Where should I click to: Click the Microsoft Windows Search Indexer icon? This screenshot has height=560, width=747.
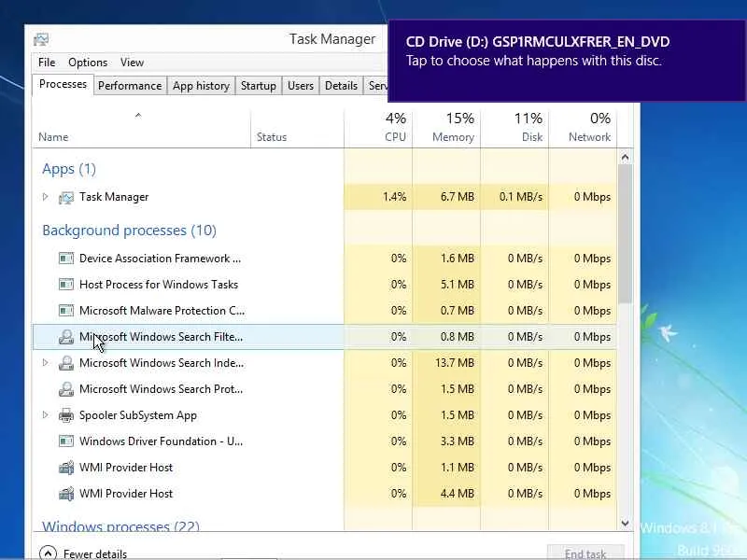tap(66, 363)
